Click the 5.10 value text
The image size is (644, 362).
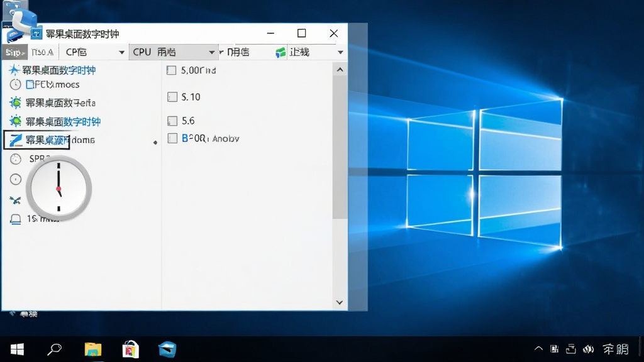click(x=191, y=97)
